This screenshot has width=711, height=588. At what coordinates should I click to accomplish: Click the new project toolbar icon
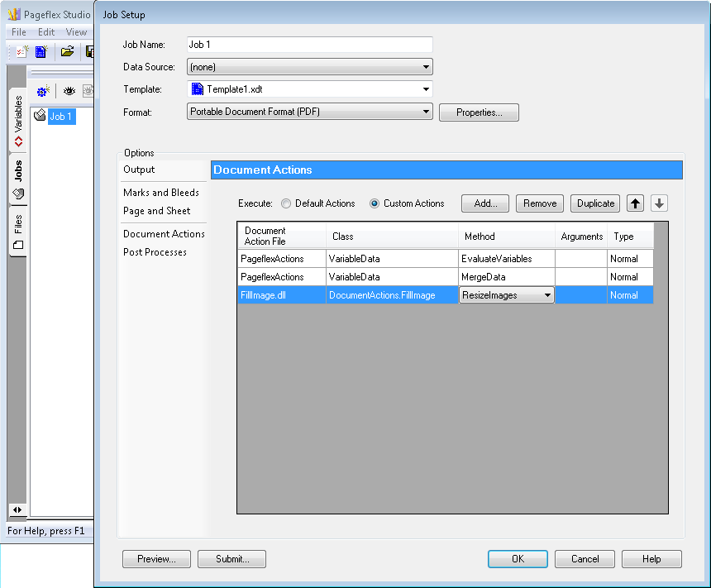tap(22, 51)
